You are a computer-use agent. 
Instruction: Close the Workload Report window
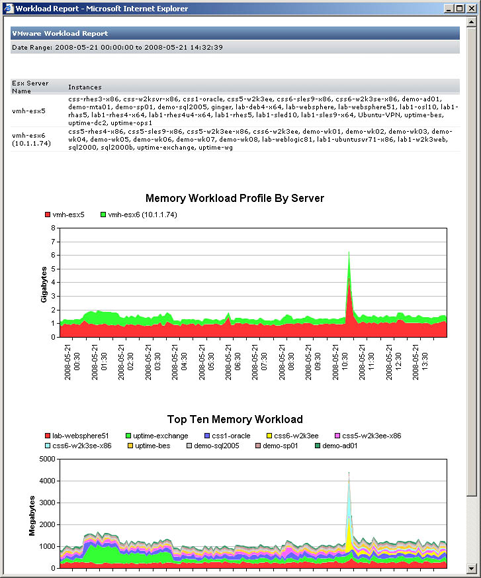[471, 8]
